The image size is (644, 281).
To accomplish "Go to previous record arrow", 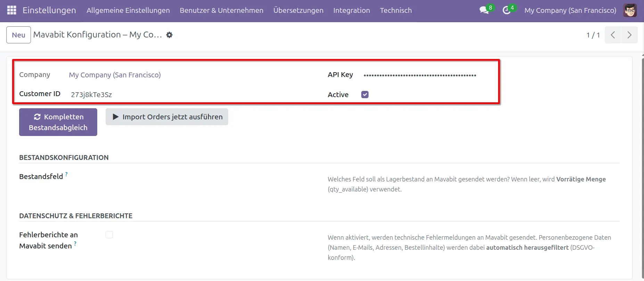I will tap(613, 35).
